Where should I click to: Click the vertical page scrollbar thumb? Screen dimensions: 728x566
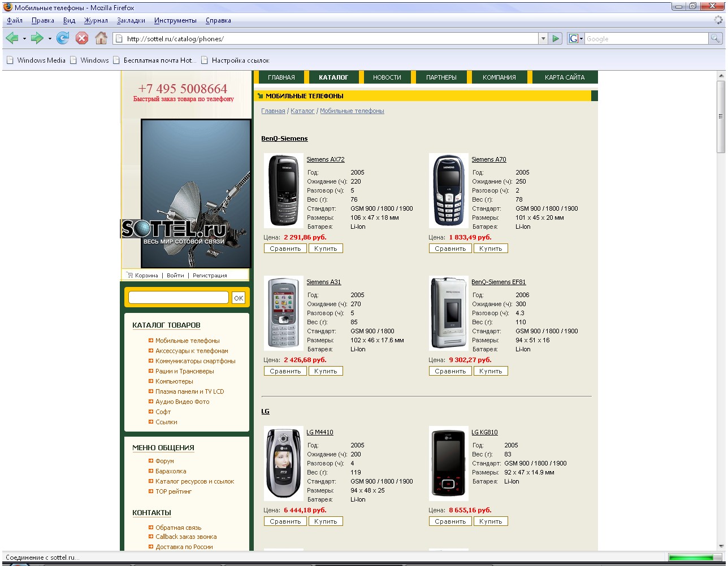click(721, 116)
